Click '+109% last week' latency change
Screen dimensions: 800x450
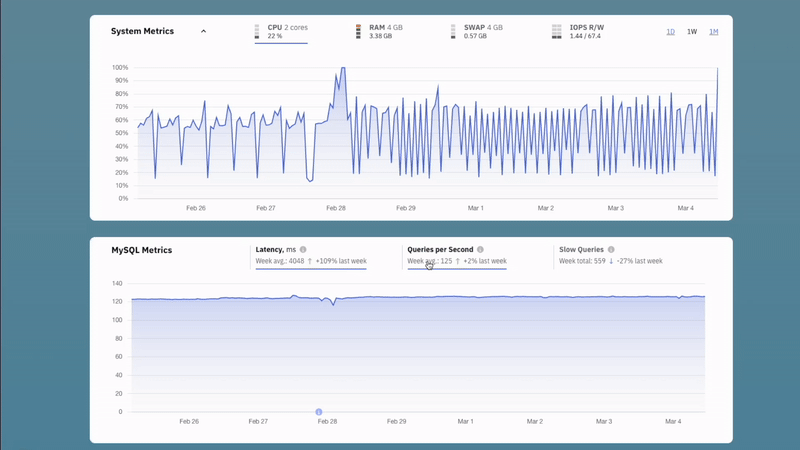(x=341, y=261)
